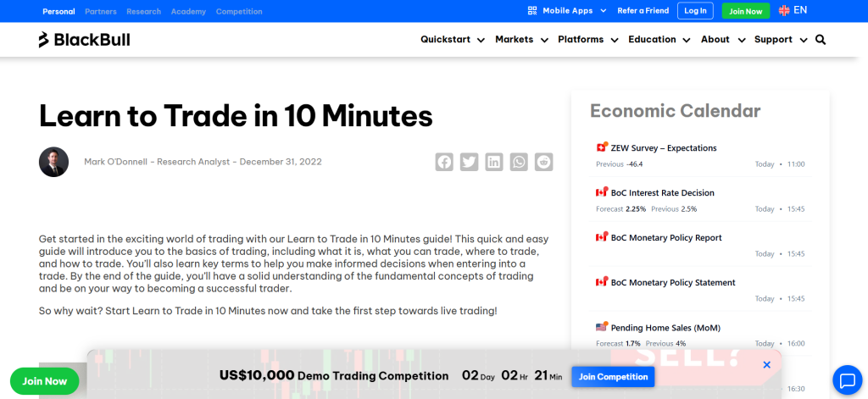Switch to the Partners tab

point(101,12)
